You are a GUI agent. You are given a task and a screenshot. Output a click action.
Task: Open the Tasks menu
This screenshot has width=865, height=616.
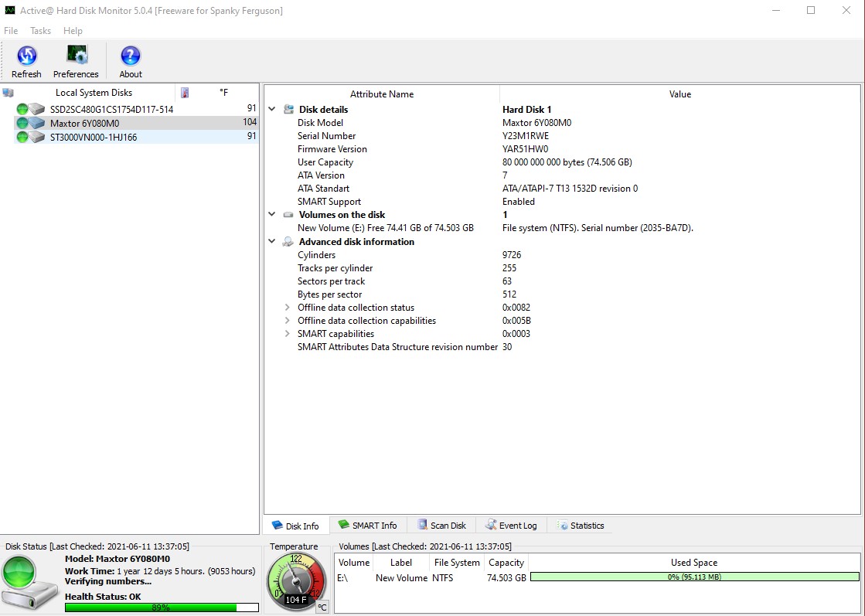(x=40, y=31)
